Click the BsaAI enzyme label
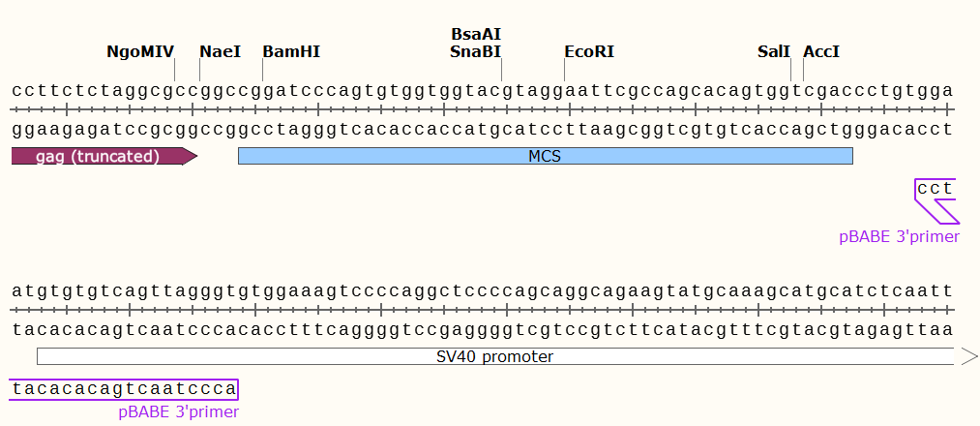 coord(475,34)
